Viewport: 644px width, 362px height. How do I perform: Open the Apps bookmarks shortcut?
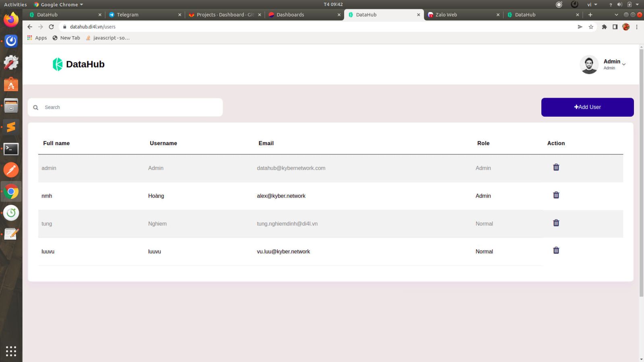(37, 38)
